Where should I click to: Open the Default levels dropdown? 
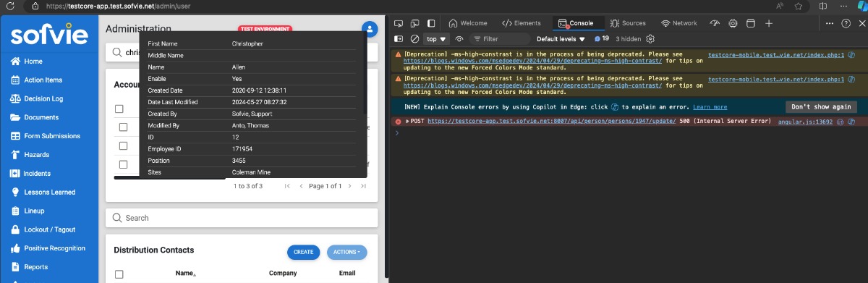pos(561,39)
